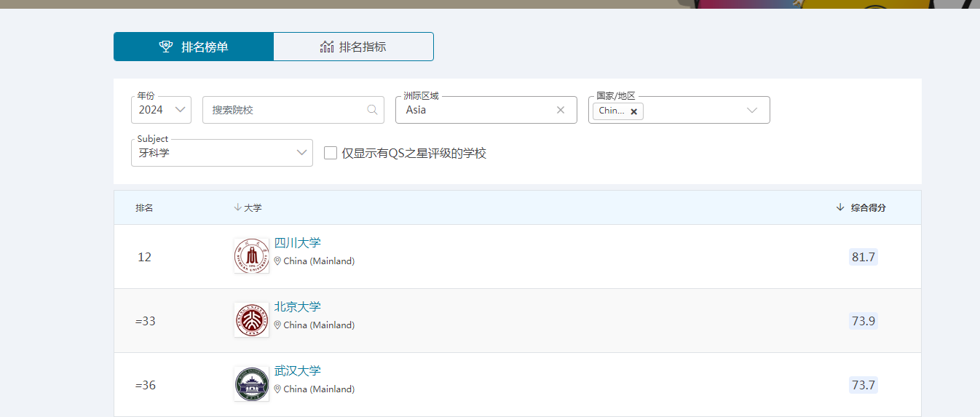The width and height of the screenshot is (980, 417).
Task: Click the Wuhan University logo
Action: [251, 384]
